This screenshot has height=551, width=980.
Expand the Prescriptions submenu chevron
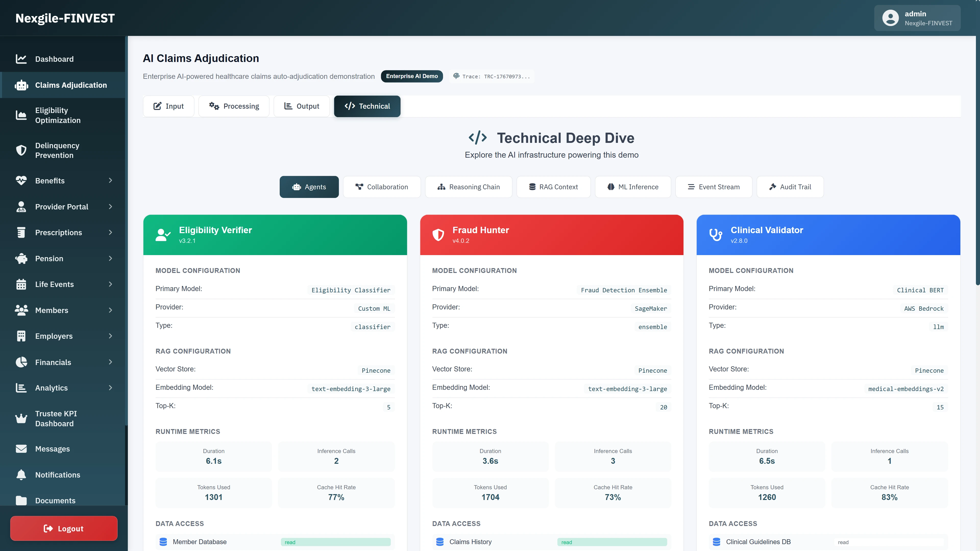pyautogui.click(x=110, y=232)
